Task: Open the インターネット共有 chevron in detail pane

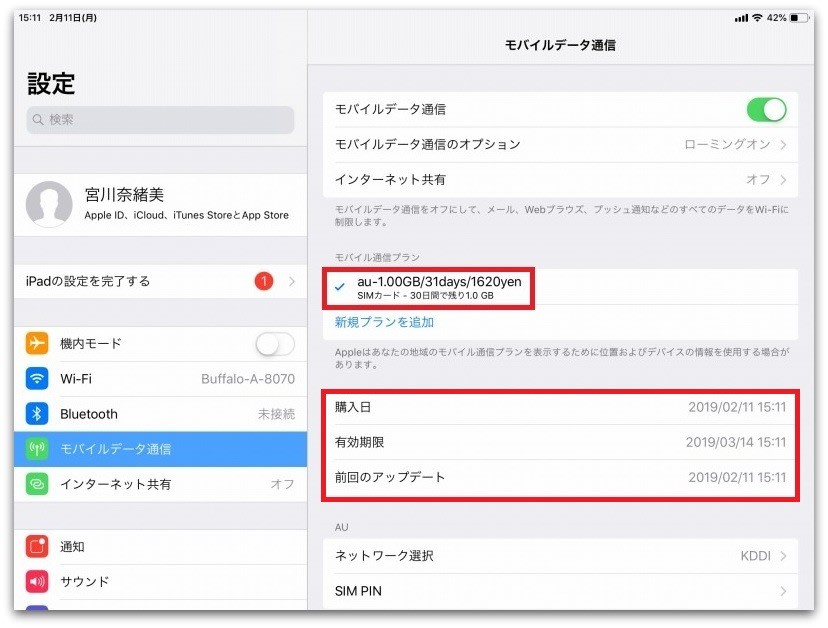Action: (783, 180)
